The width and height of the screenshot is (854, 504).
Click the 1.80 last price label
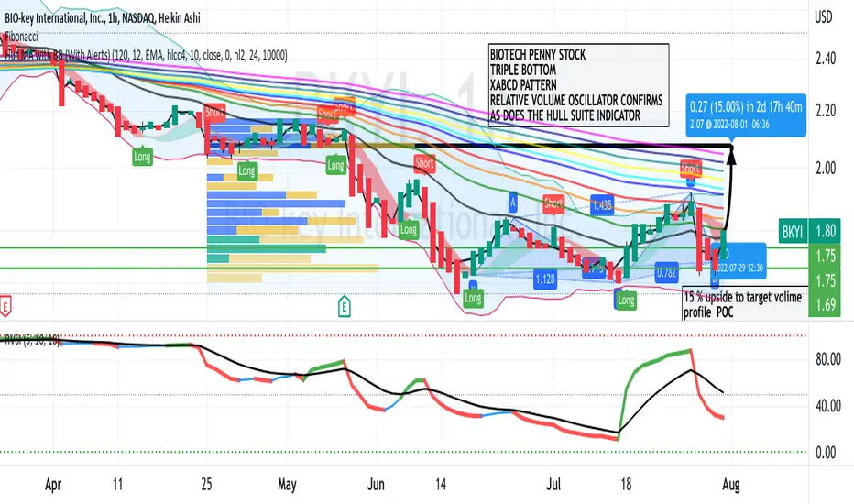click(x=825, y=231)
